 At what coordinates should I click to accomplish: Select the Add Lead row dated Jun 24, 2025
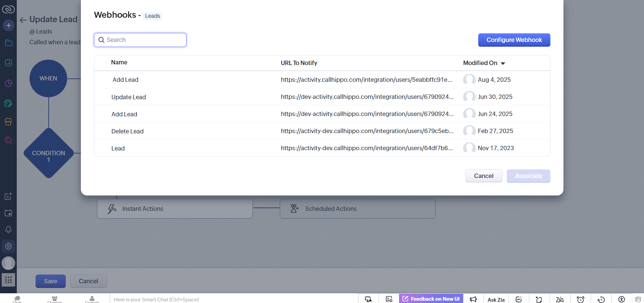(x=322, y=114)
